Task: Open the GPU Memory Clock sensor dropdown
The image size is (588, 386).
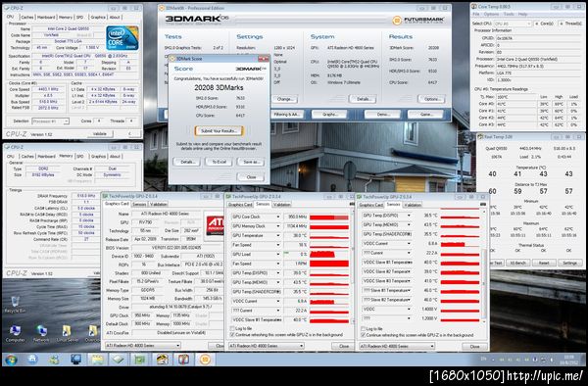Action: coord(278,226)
